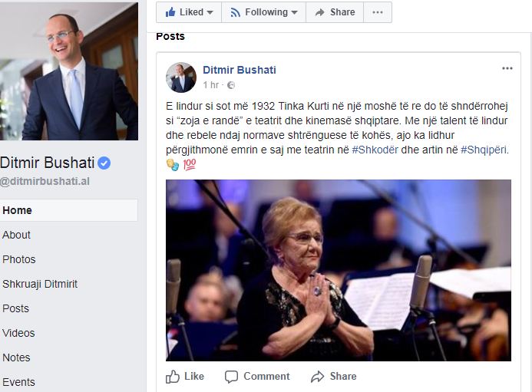Open the post options three-dot menu
This screenshot has height=392, width=532.
(507, 69)
